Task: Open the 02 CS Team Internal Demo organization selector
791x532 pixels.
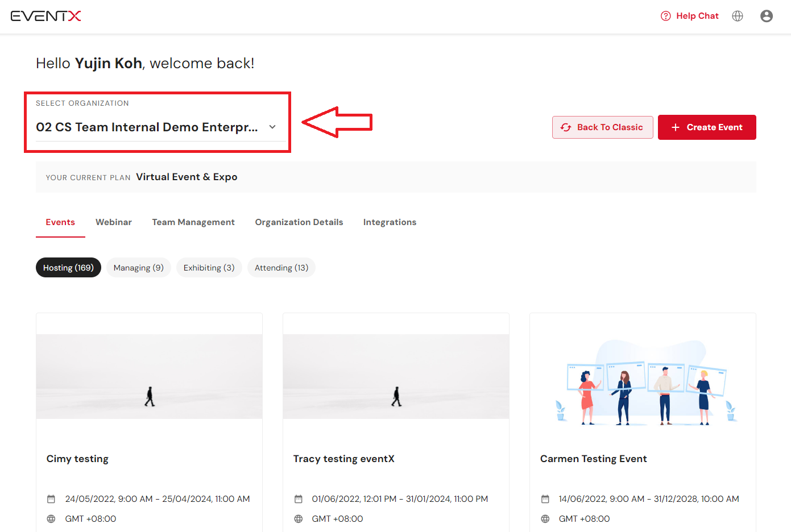Action: tap(147, 127)
